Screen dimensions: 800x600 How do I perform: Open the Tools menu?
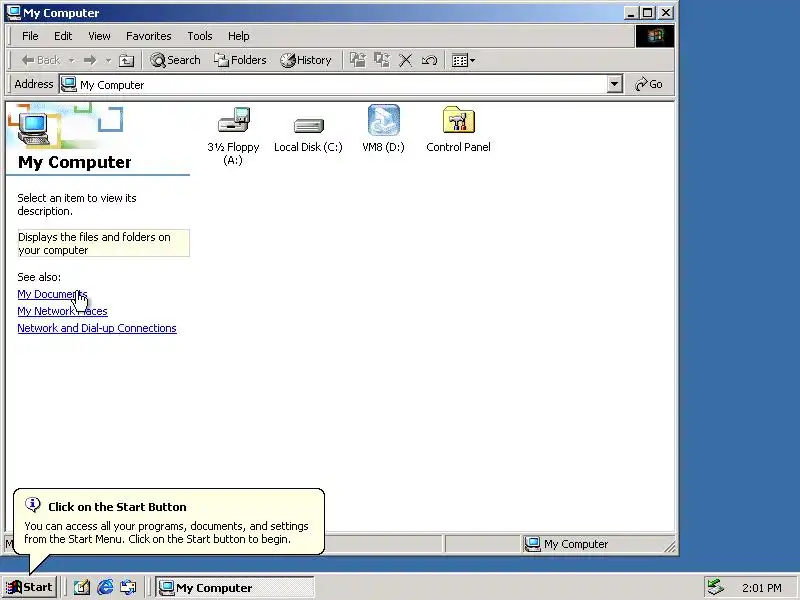click(x=199, y=36)
